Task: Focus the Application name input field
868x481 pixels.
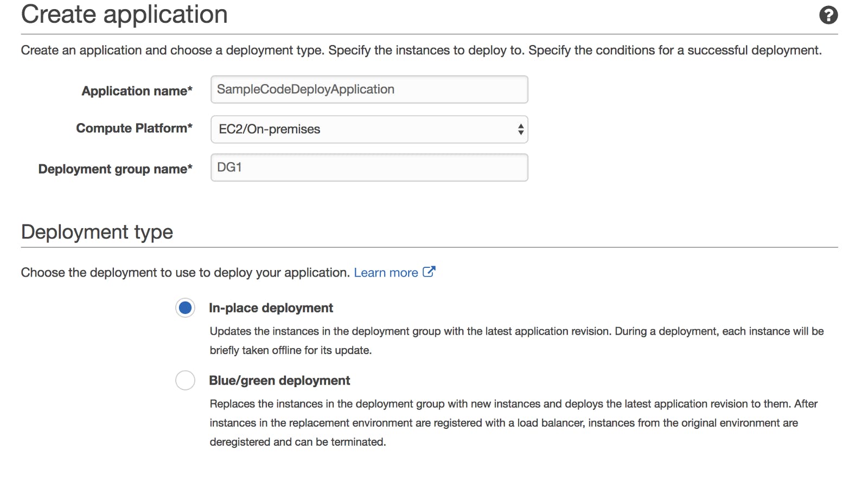Action: (x=369, y=89)
